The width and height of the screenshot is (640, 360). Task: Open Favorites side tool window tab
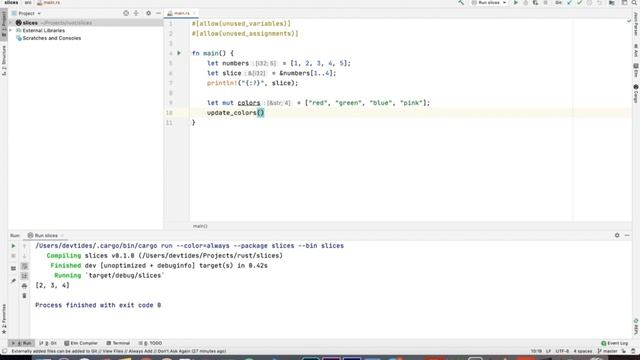[4, 319]
